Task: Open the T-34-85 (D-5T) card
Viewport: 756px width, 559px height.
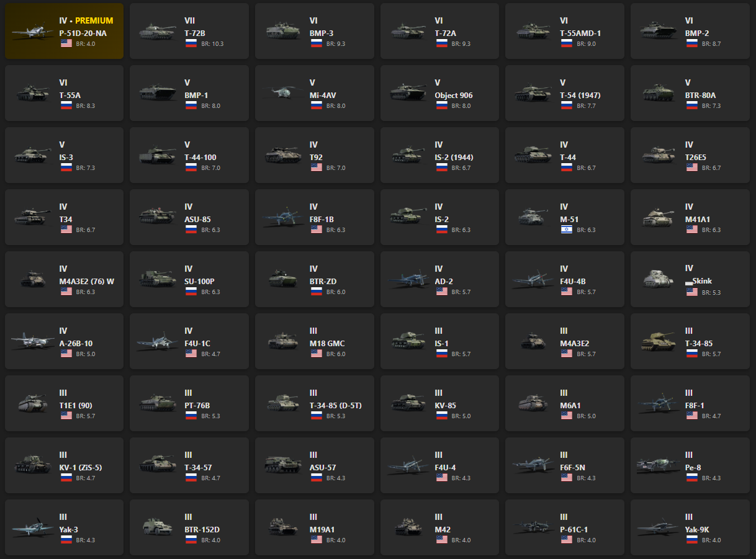Action: point(315,403)
